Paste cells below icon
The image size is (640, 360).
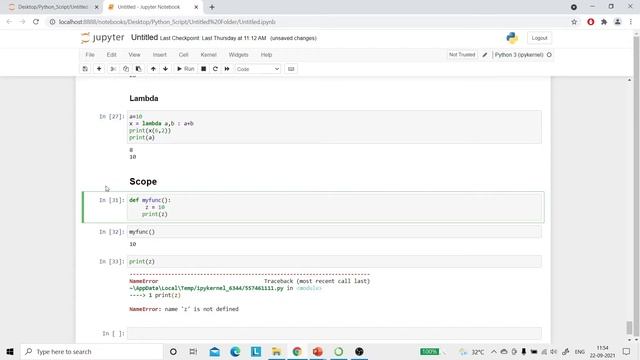138,69
